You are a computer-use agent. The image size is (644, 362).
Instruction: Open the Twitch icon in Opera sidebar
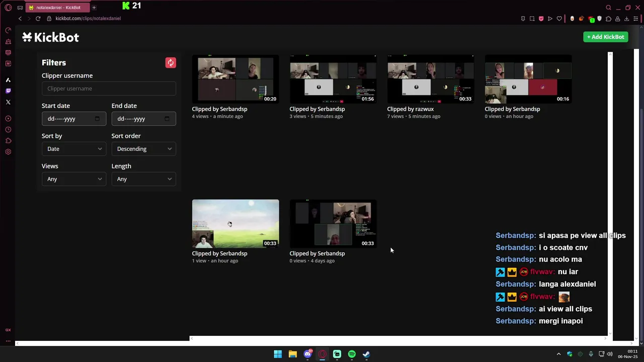click(8, 91)
